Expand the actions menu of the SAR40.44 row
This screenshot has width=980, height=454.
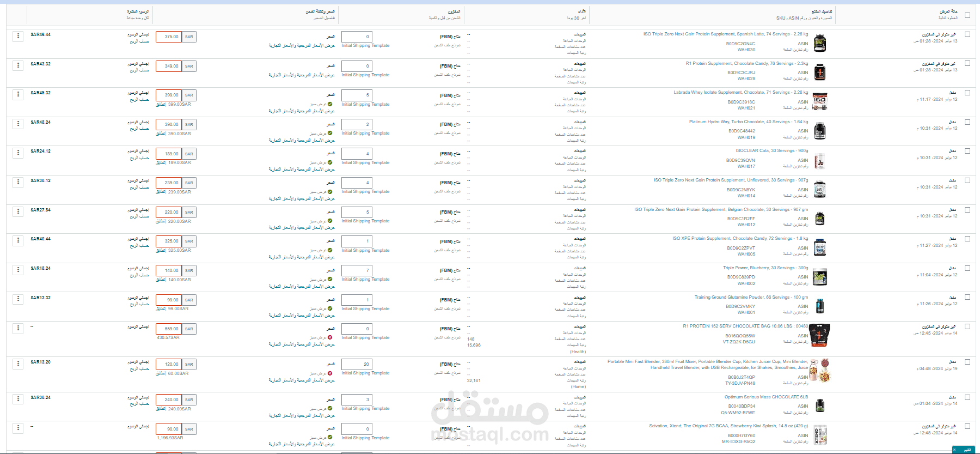[x=18, y=240]
